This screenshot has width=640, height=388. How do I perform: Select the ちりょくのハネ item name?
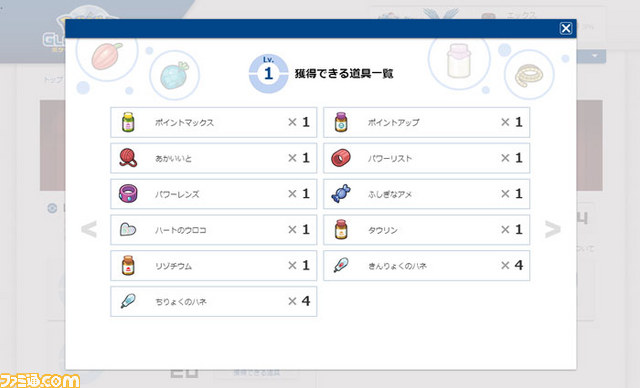(x=180, y=302)
